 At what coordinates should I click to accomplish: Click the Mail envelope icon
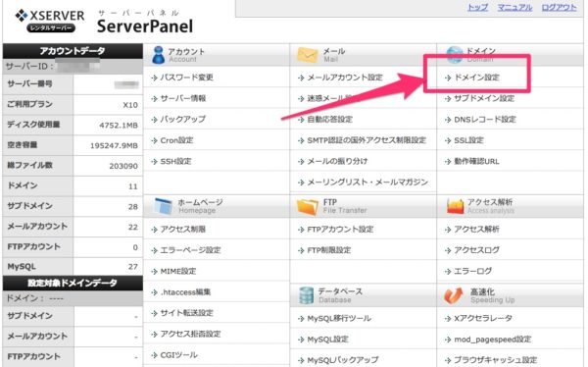tap(308, 55)
